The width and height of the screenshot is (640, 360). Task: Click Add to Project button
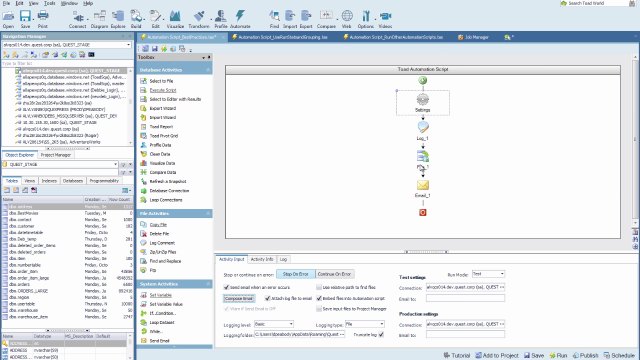(497, 356)
